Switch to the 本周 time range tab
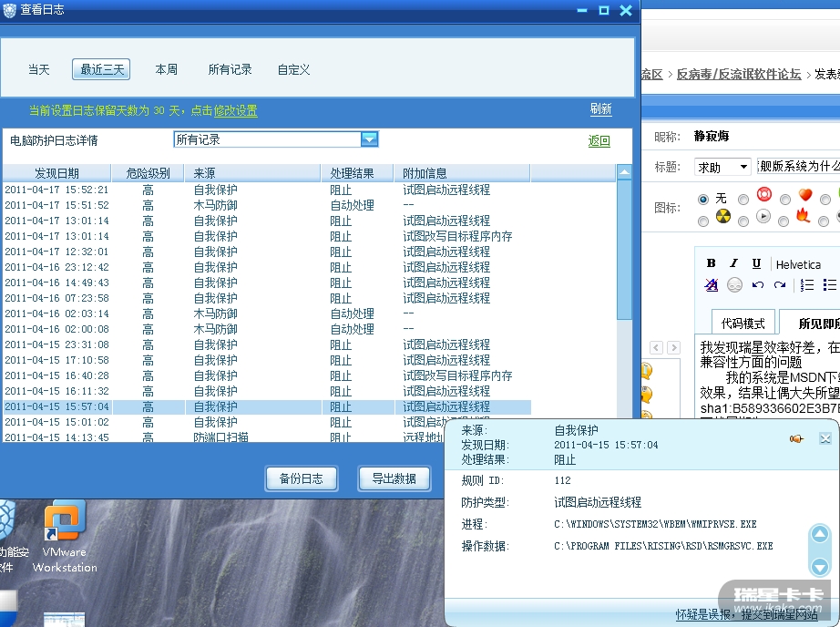Screen dimensions: 840x627 pos(166,69)
